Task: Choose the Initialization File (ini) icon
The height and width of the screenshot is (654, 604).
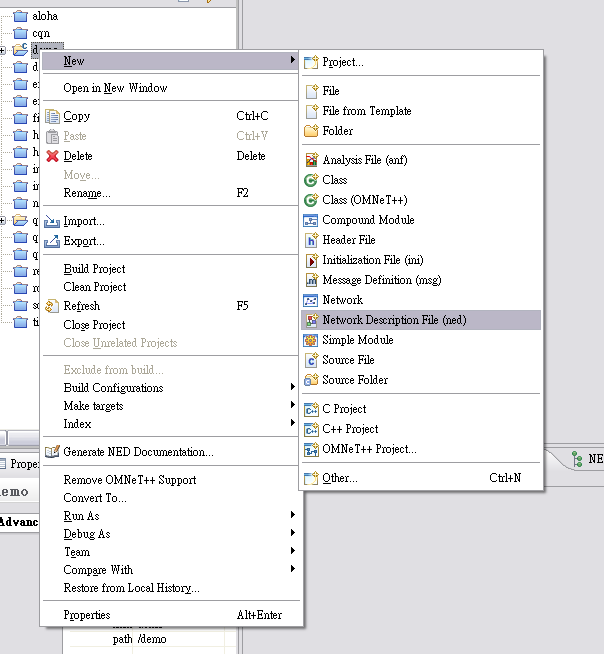Action: pyautogui.click(x=312, y=260)
